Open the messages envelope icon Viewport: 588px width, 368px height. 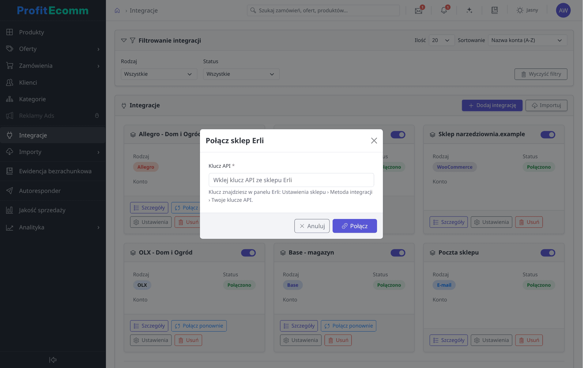click(418, 11)
